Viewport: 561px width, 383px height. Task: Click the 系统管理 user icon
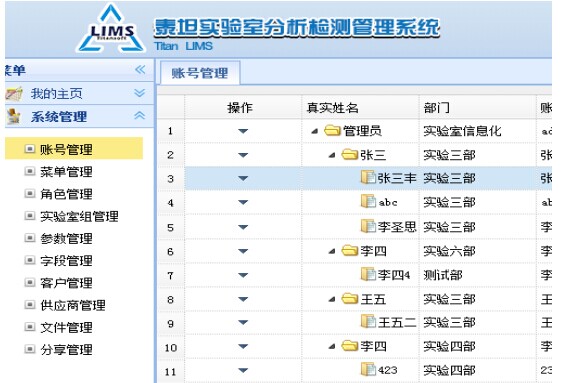tap(14, 116)
